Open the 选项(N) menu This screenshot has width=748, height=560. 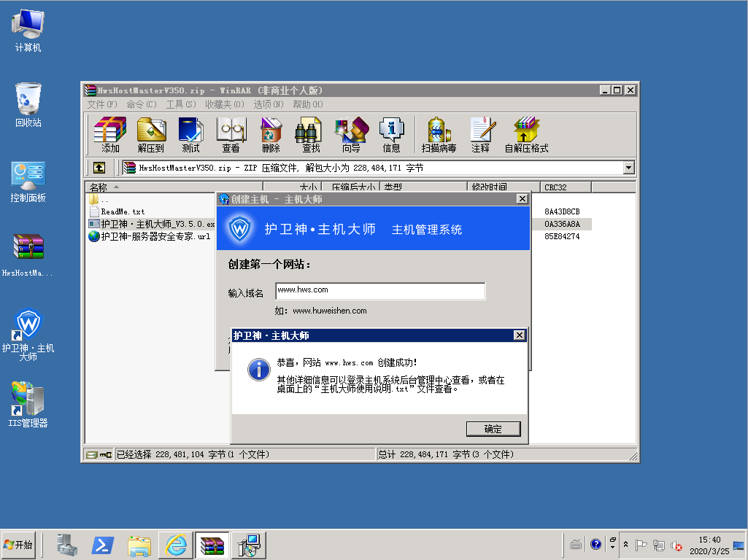pyautogui.click(x=268, y=104)
